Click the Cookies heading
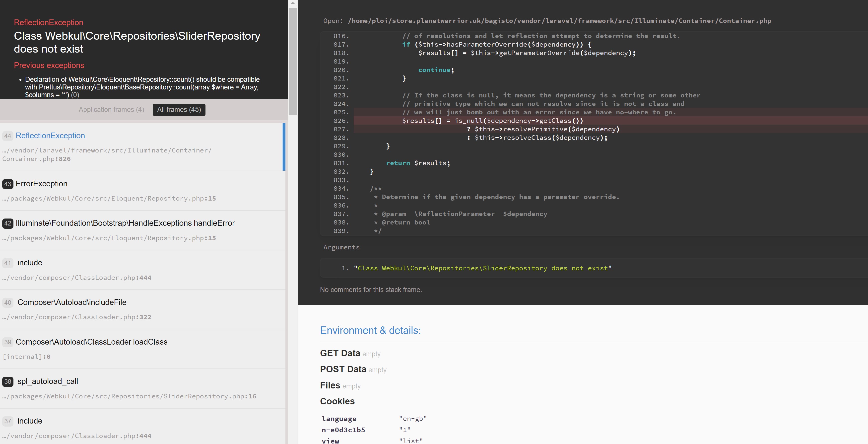Viewport: 868px width, 444px height. [x=337, y=401]
